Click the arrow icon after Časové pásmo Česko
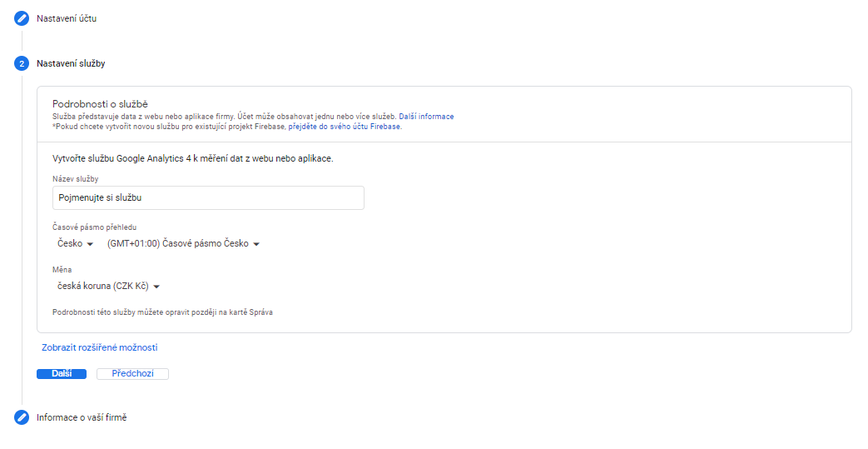This screenshot has width=868, height=449. [x=256, y=244]
